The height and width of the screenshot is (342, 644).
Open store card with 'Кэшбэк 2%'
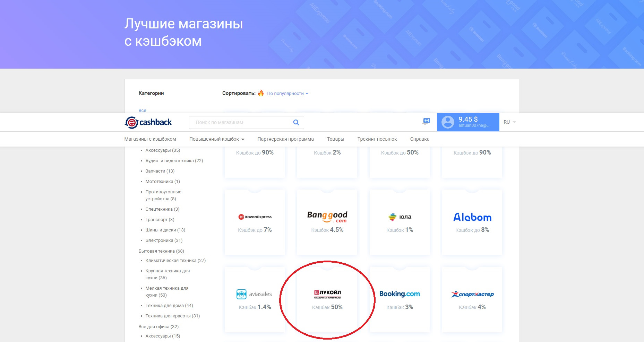(327, 162)
